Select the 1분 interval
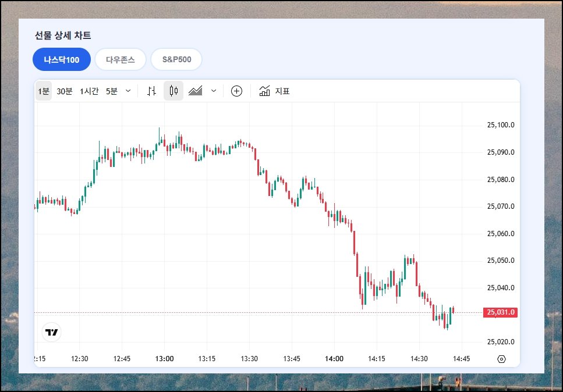563x392 pixels. point(44,91)
